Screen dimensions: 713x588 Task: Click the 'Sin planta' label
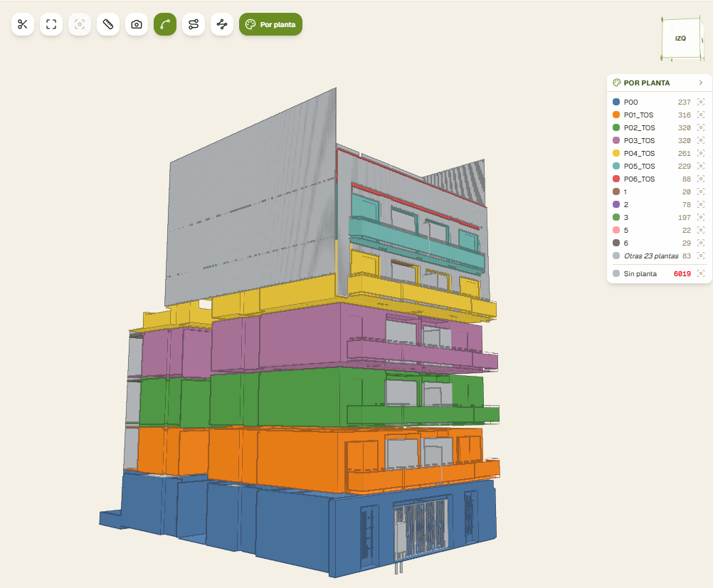640,274
